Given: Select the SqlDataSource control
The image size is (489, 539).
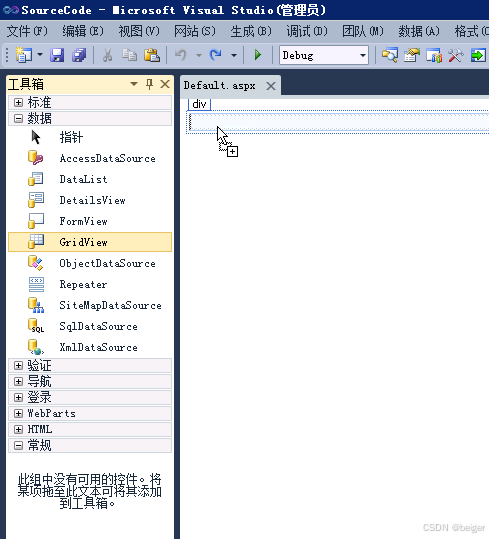Looking at the screenshot, I should (x=90, y=326).
